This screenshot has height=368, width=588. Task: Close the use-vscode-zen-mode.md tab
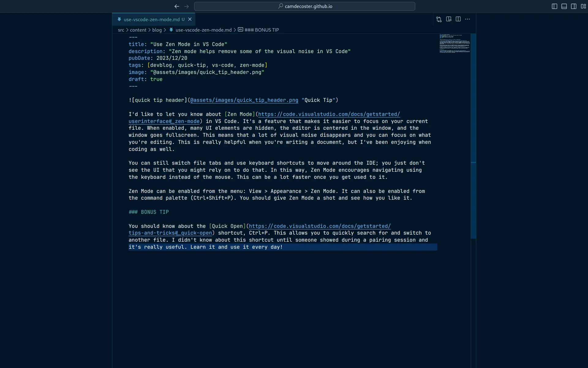[x=190, y=19]
